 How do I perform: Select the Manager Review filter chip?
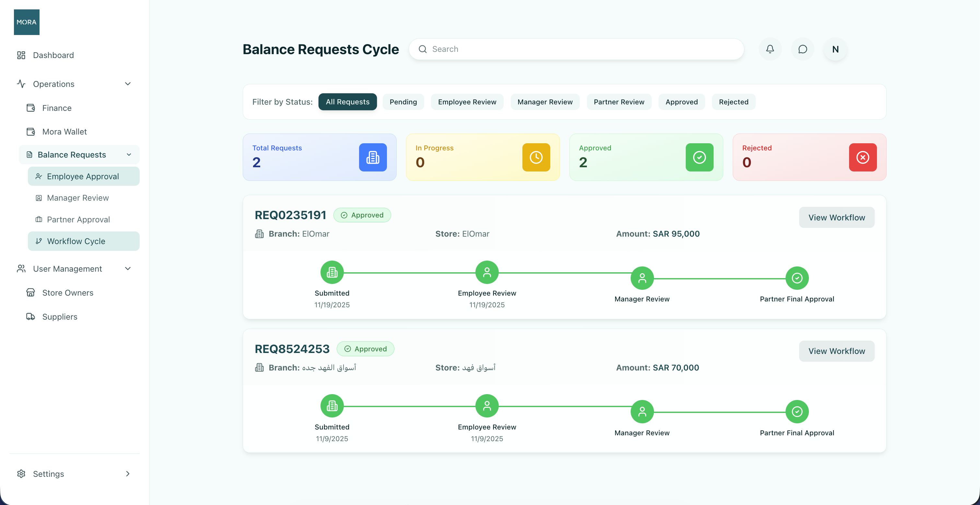545,102
